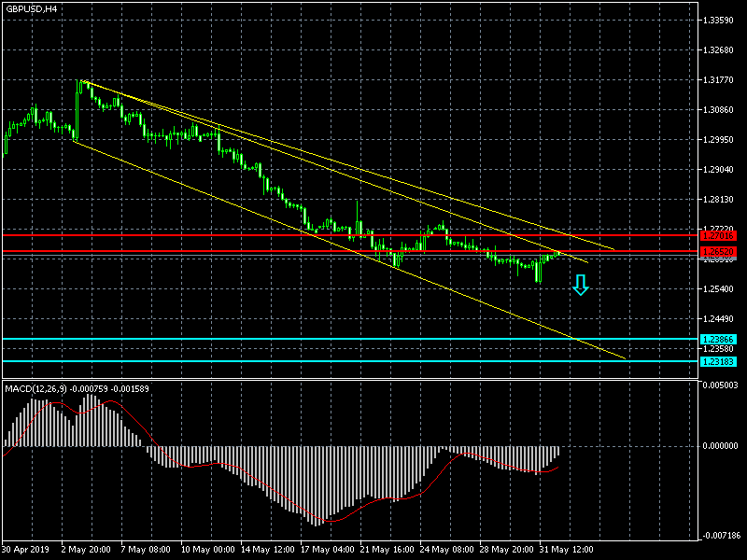The image size is (747, 560).
Task: Click the 21 May 16:00 time label
Action: click(x=388, y=550)
